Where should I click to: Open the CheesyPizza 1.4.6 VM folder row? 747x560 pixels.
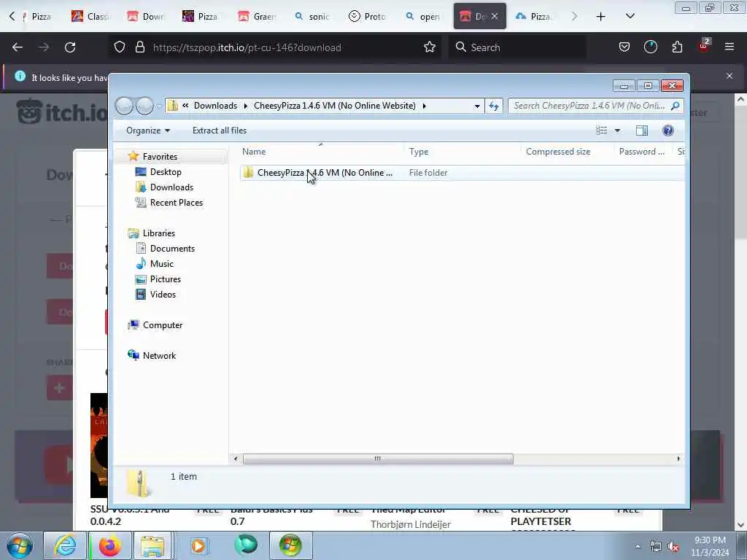coord(462,172)
